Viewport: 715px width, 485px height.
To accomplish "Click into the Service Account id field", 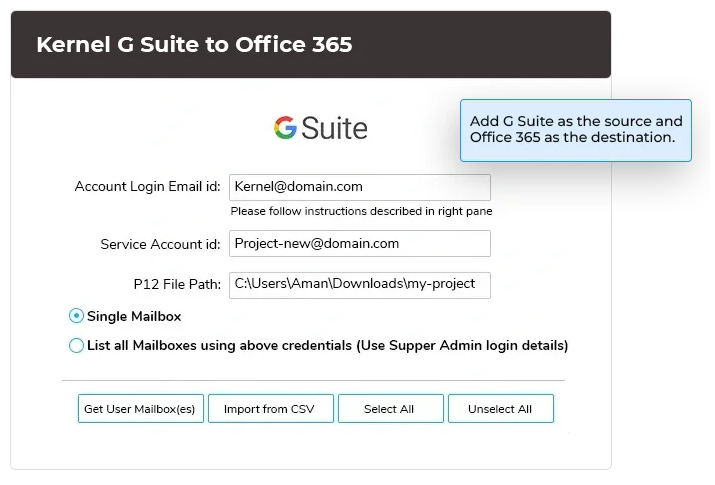I will click(x=359, y=244).
